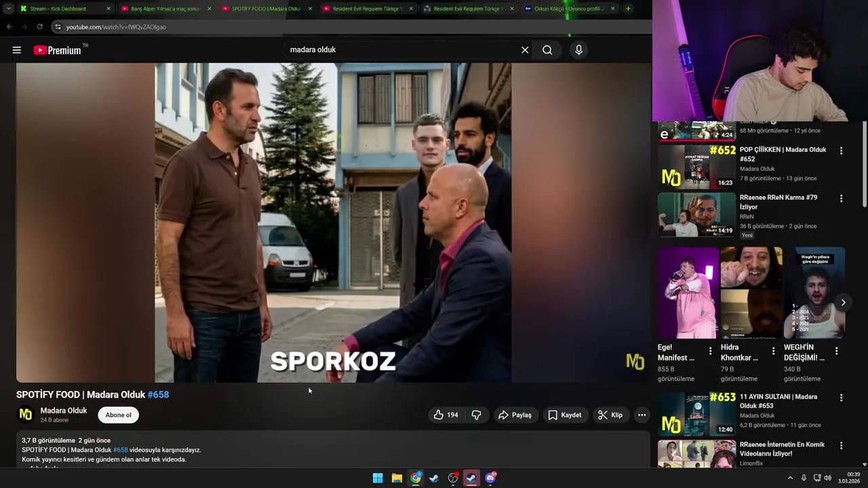Image resolution: width=868 pixels, height=488 pixels.
Task: Show hidden system tray icons
Action: coord(790,478)
